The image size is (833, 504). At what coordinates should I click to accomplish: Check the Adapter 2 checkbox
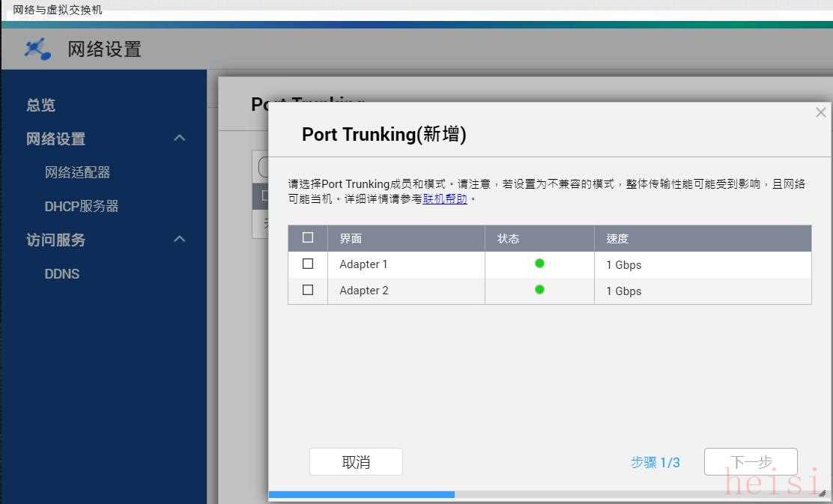pos(308,291)
